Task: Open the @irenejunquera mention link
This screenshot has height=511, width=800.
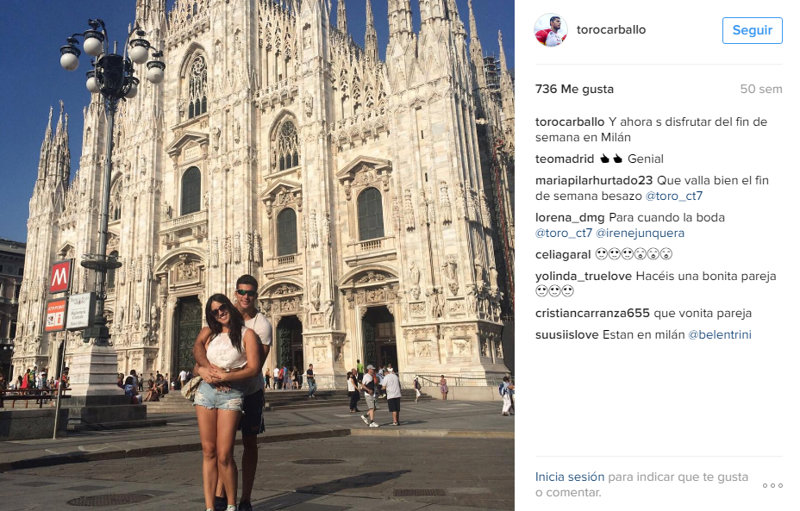Action: (640, 233)
